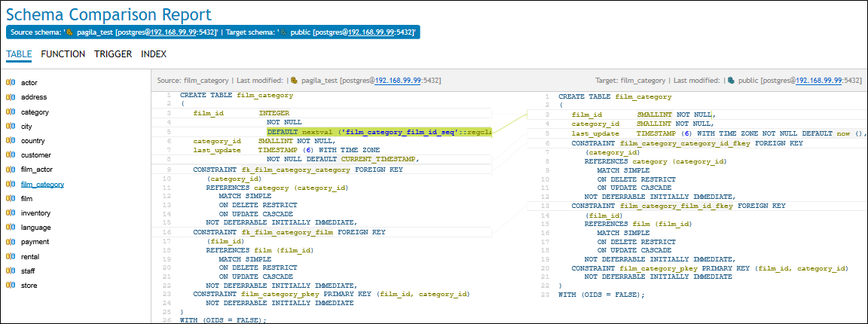The width and height of the screenshot is (868, 324).
Task: Click the table icon beside customer
Action: click(10, 155)
